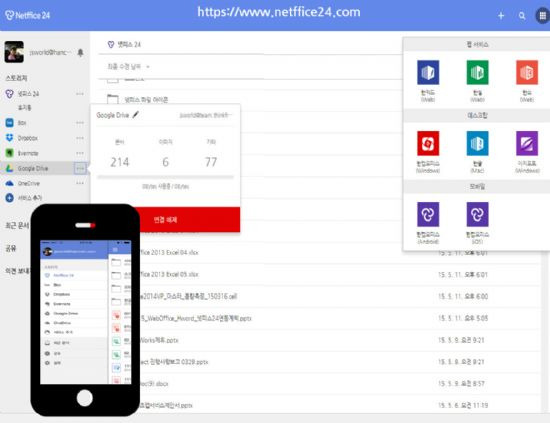Viewport: 550px width, 423px height.
Task: Click the image count 6
Action: [166, 162]
